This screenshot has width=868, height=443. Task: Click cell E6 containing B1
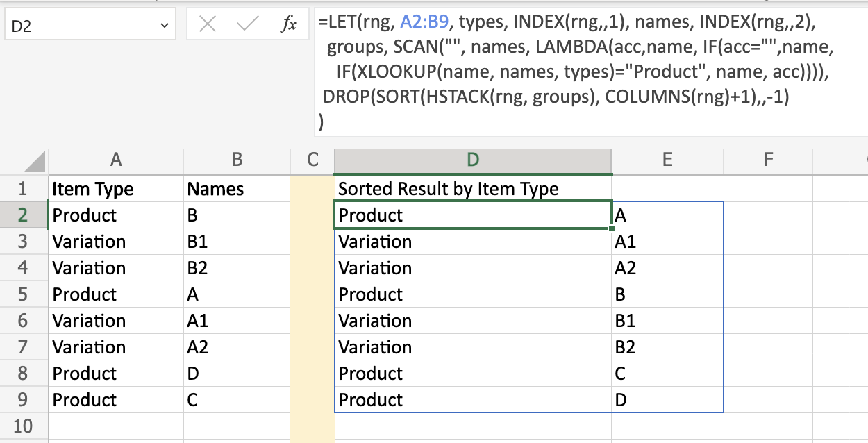667,321
